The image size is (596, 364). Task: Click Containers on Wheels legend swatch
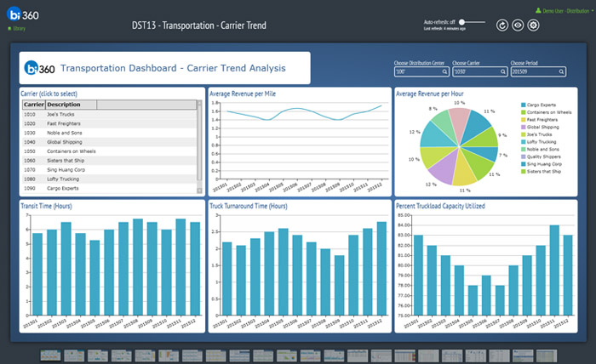524,112
